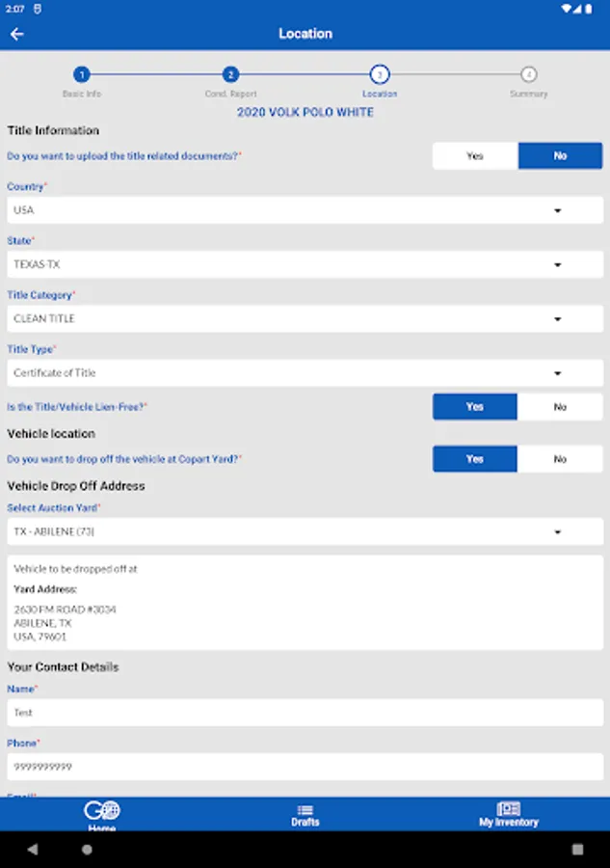The height and width of the screenshot is (868, 610).
Task: Open Select Auction Yard dropdown
Action: point(305,531)
